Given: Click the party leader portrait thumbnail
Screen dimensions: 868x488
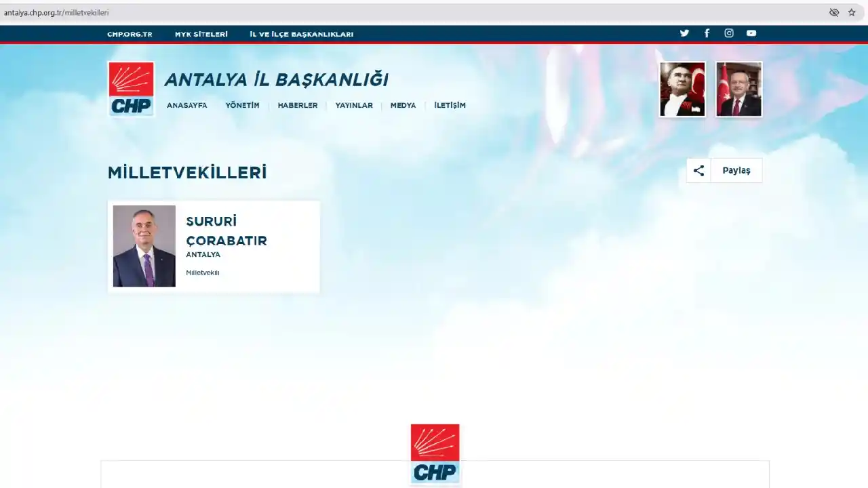Looking at the screenshot, I should tap(739, 89).
